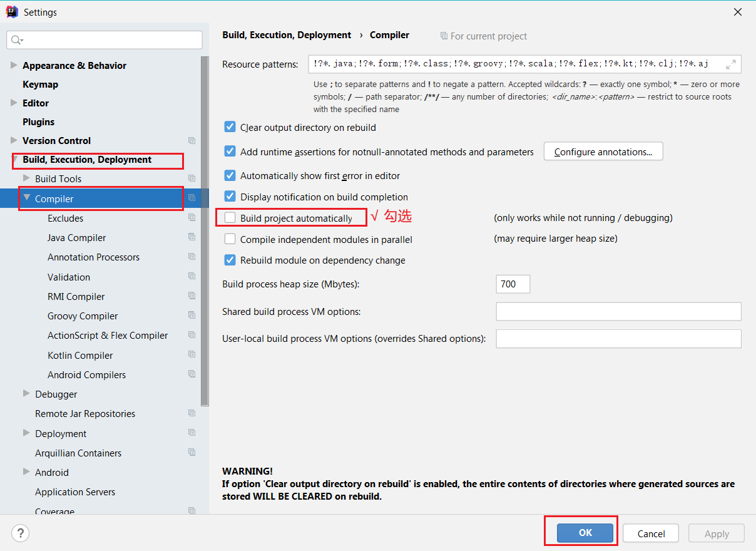Click the expand icon in Resource patterns field
The image size is (756, 551).
click(731, 64)
